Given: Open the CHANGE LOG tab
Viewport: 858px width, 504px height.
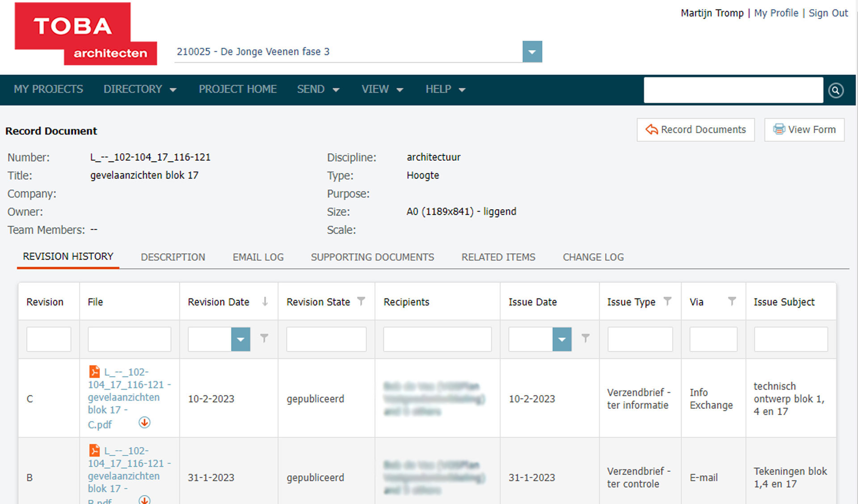Looking at the screenshot, I should (x=593, y=257).
